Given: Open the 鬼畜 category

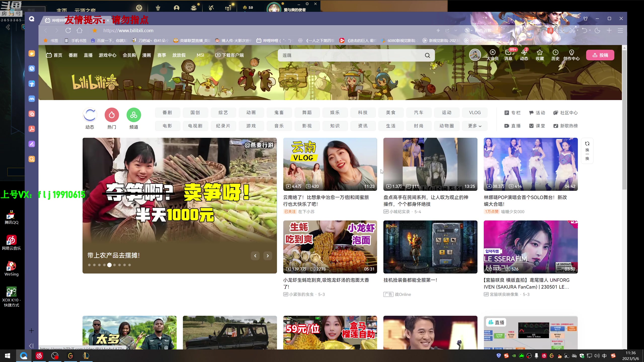Looking at the screenshot, I should click(279, 113).
